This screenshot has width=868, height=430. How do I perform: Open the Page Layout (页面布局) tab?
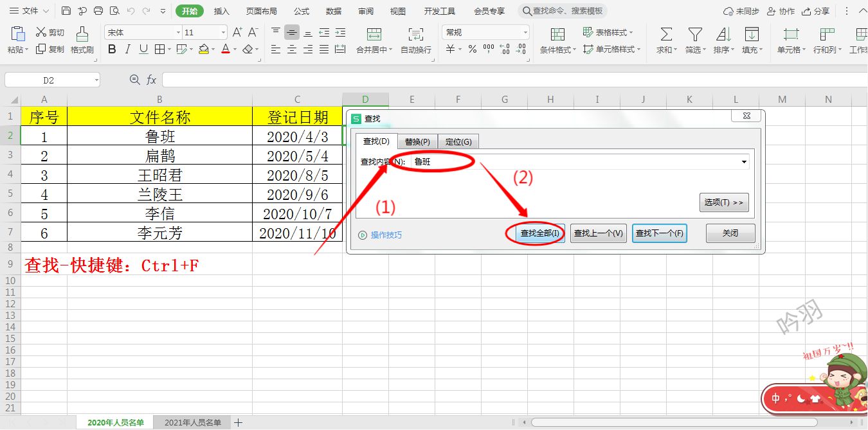(262, 11)
